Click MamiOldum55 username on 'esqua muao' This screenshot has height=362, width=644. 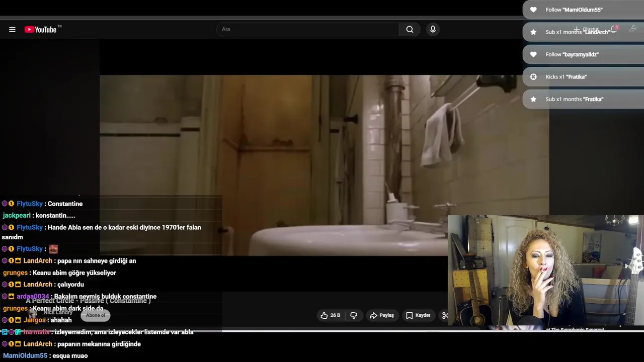tap(25, 356)
